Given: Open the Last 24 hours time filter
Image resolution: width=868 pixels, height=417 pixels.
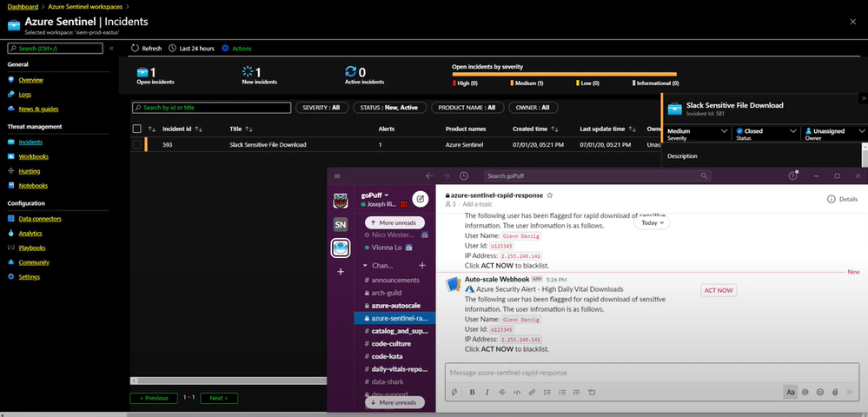Looking at the screenshot, I should (x=191, y=48).
